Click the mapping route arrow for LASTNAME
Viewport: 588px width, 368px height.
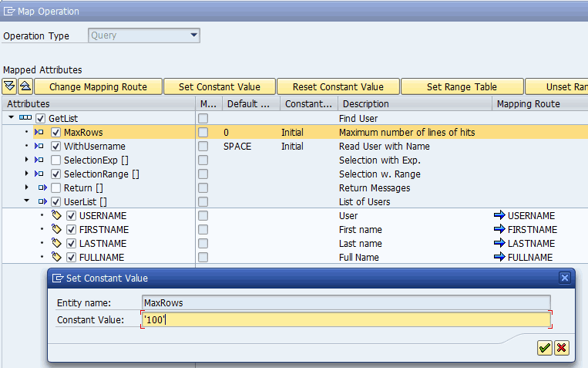(499, 243)
